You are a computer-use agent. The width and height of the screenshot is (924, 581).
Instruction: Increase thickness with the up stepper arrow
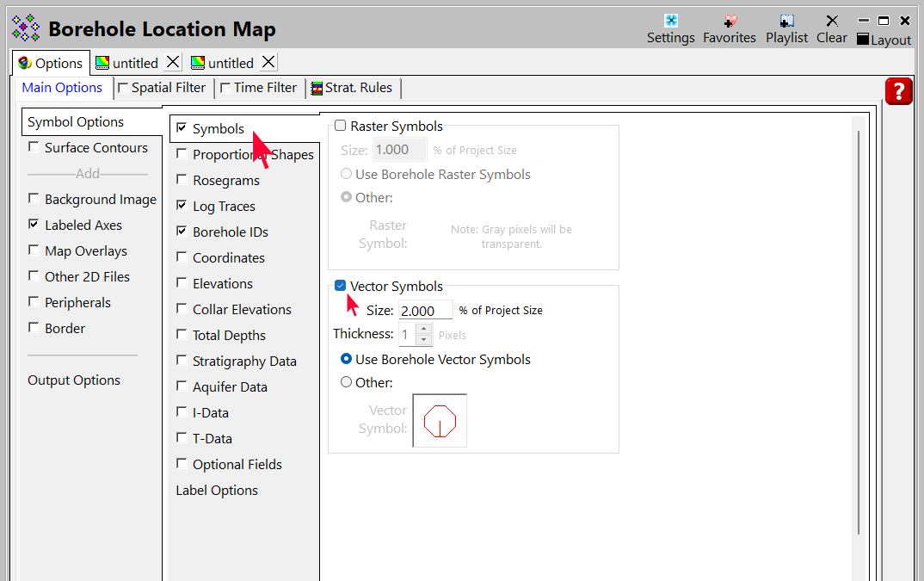423,329
